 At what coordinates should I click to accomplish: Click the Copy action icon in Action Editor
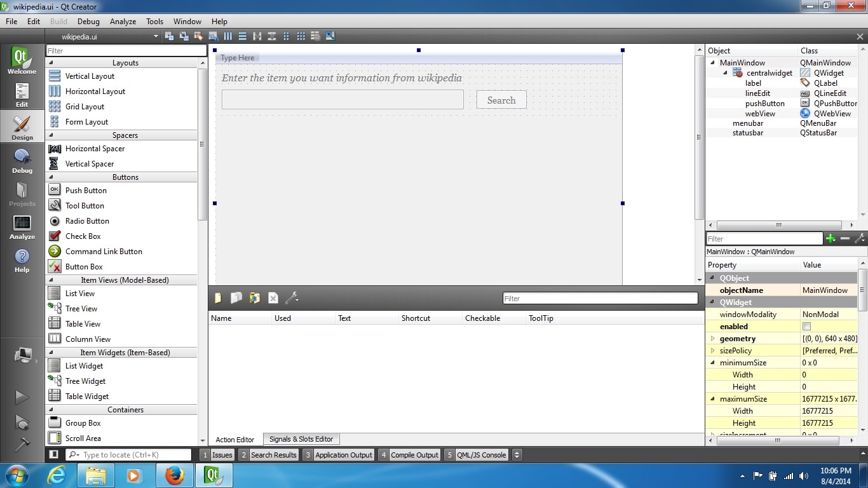tap(236, 298)
